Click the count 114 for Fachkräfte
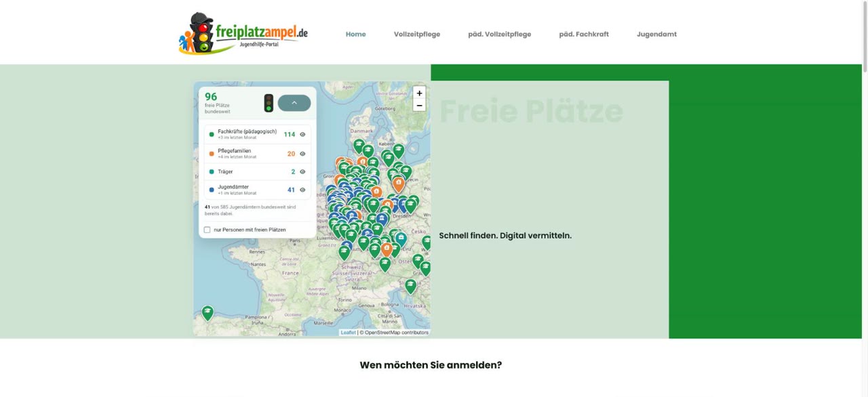Screen dimensions: 868x397 click(290, 134)
